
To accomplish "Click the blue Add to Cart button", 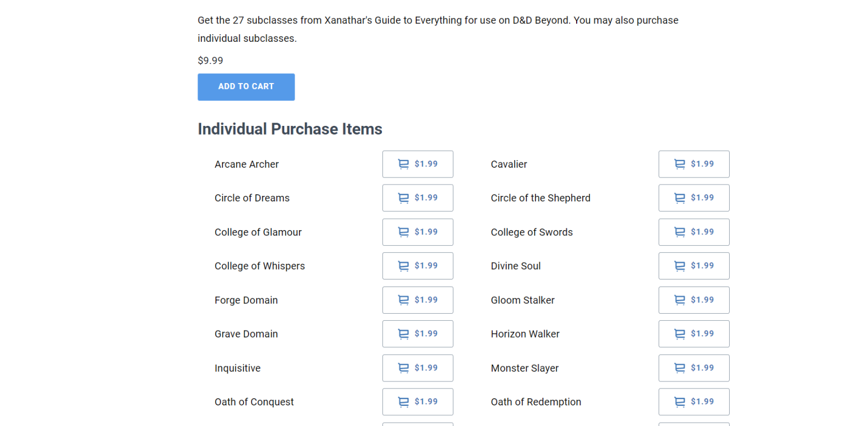I will [x=246, y=87].
